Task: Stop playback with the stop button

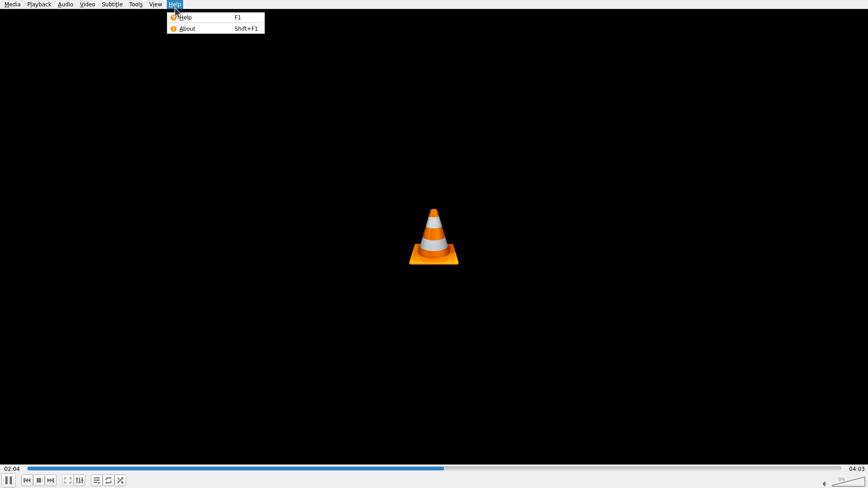Action: 39,480
